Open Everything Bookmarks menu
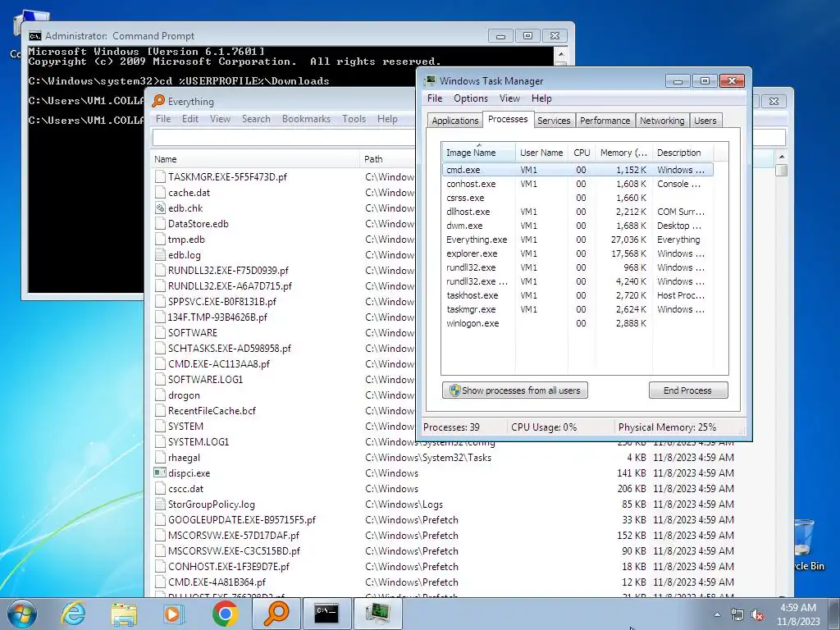The width and height of the screenshot is (840, 630). [307, 119]
